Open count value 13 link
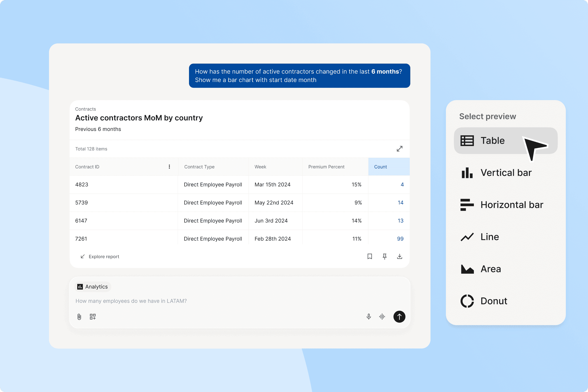 click(x=400, y=221)
